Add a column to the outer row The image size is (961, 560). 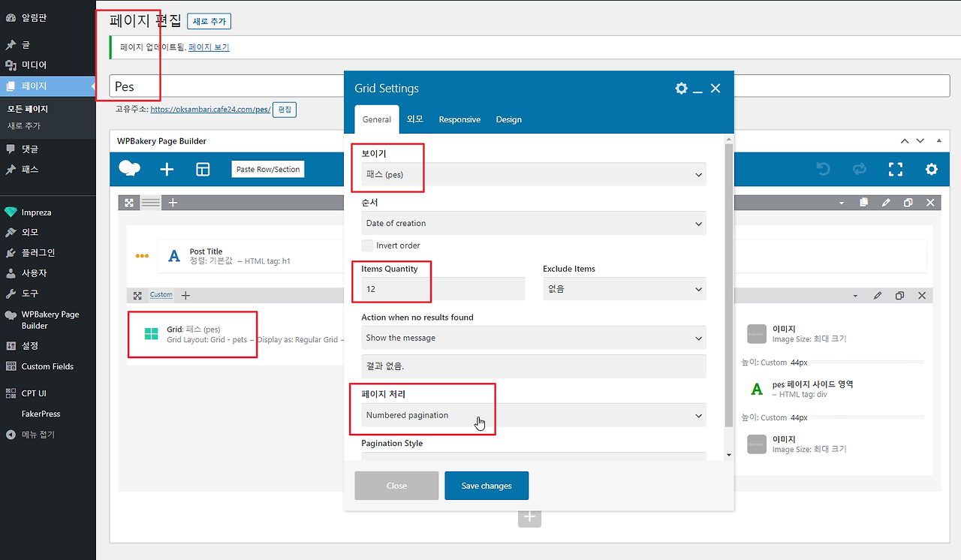pyautogui.click(x=173, y=203)
